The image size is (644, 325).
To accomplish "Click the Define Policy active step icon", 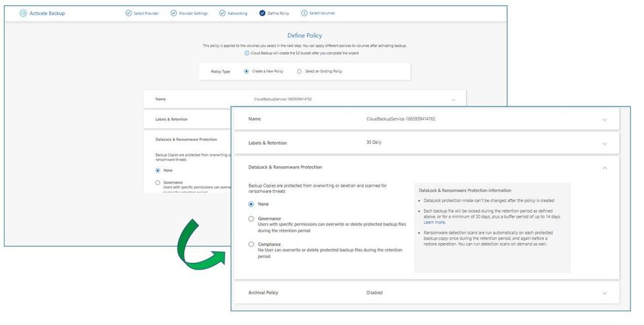I will pos(262,13).
